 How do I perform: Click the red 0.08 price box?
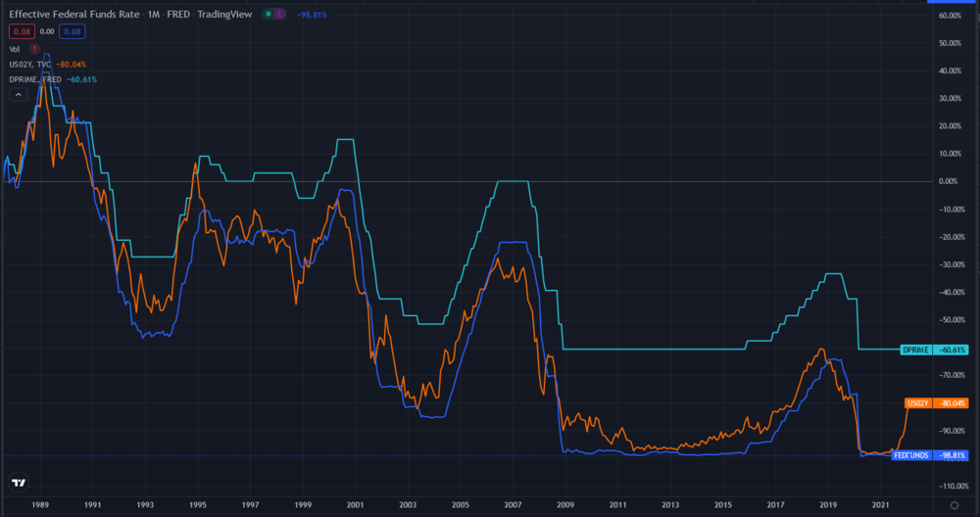(x=21, y=31)
